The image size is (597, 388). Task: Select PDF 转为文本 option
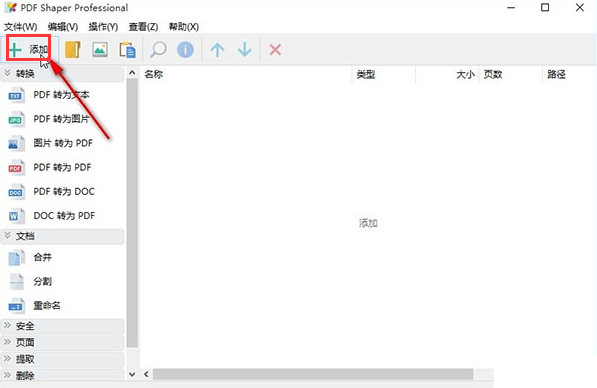[61, 95]
